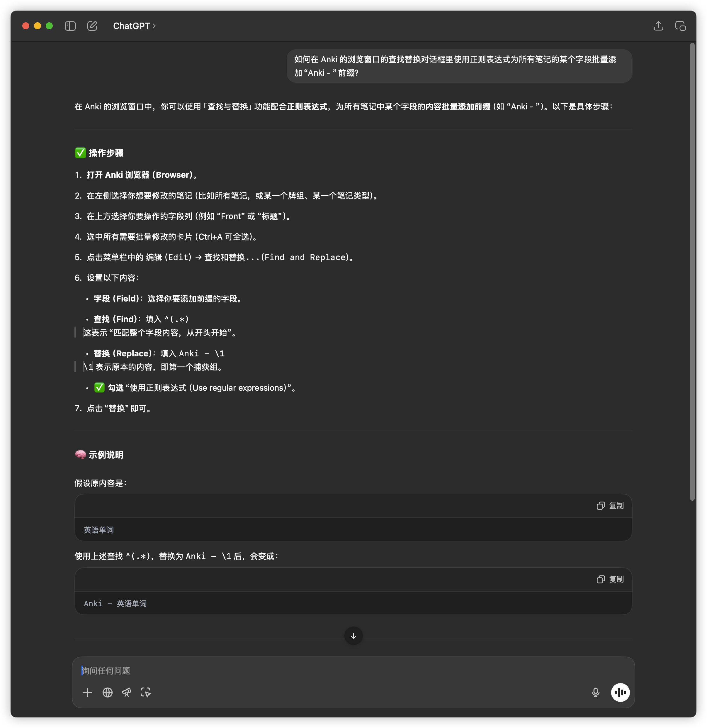Viewport: 707px width, 728px height.
Task: Open the ChatGPT model selector
Action: (135, 26)
